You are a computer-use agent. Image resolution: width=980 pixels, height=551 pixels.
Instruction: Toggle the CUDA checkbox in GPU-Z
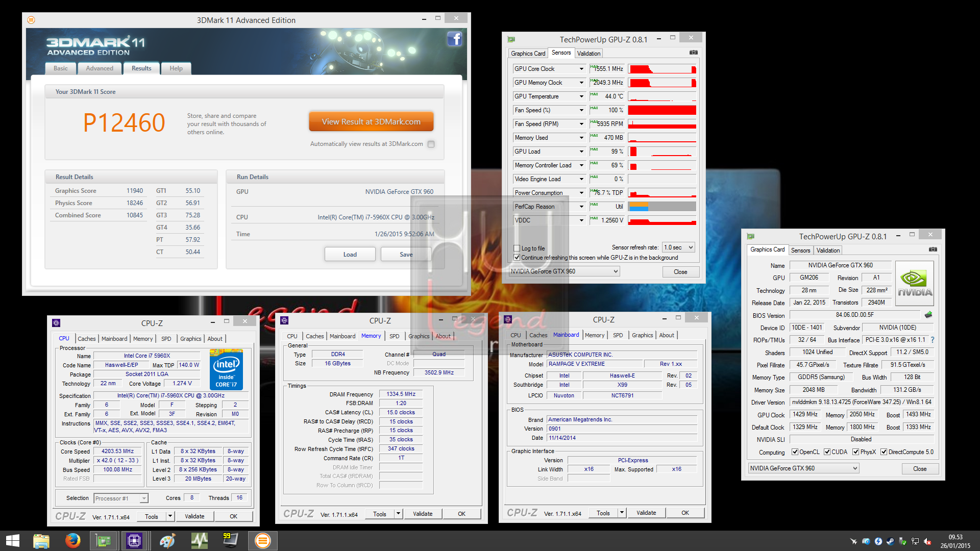pos(827,452)
